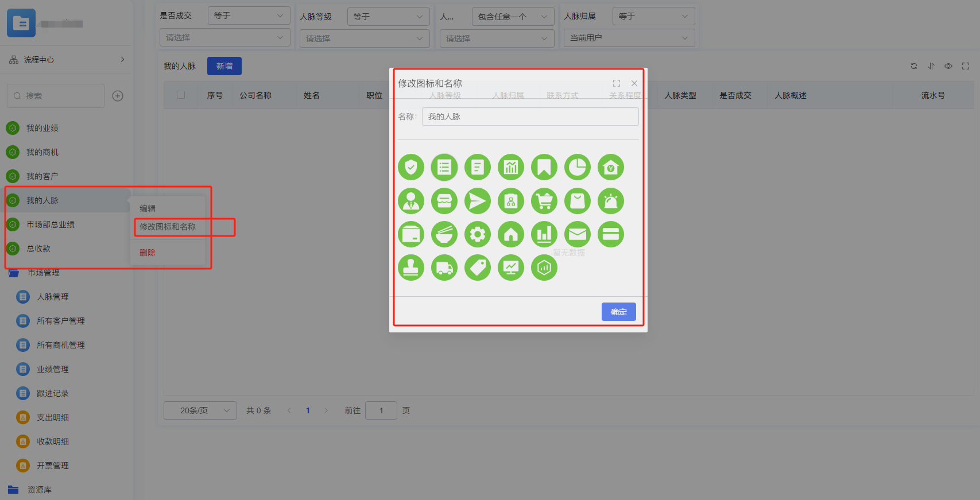Click 删除 in the context menu
980x500 pixels.
click(148, 253)
